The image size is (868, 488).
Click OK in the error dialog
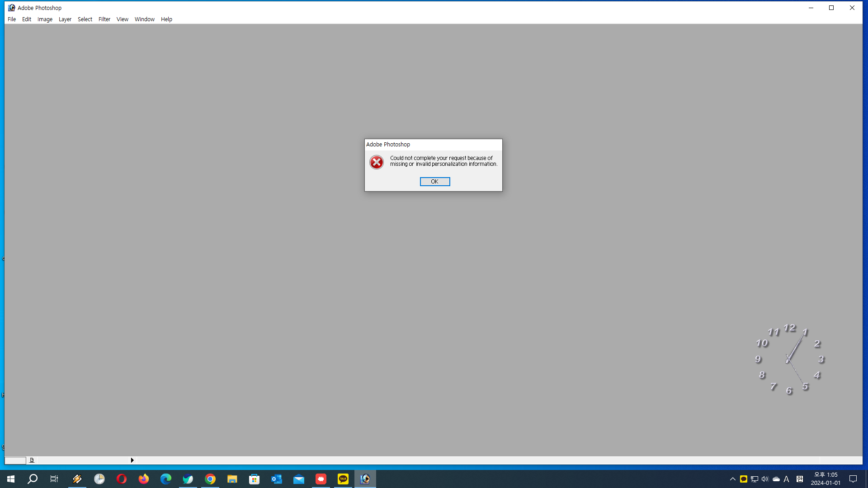tap(434, 182)
